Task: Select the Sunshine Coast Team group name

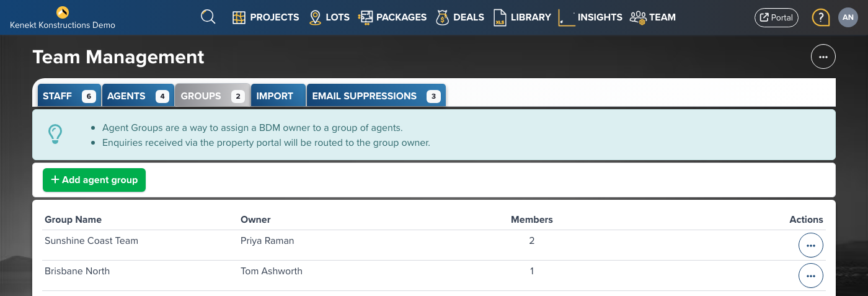Action: coord(91,241)
